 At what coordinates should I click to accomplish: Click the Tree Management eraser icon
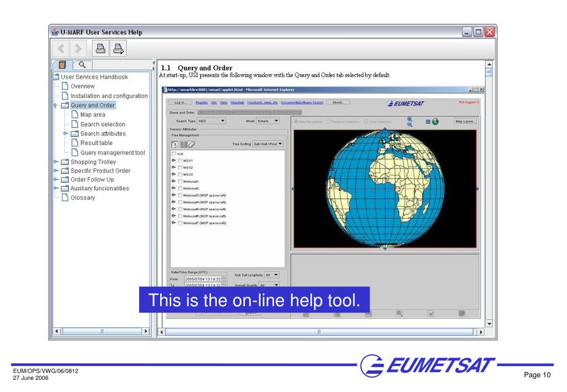pos(192,145)
